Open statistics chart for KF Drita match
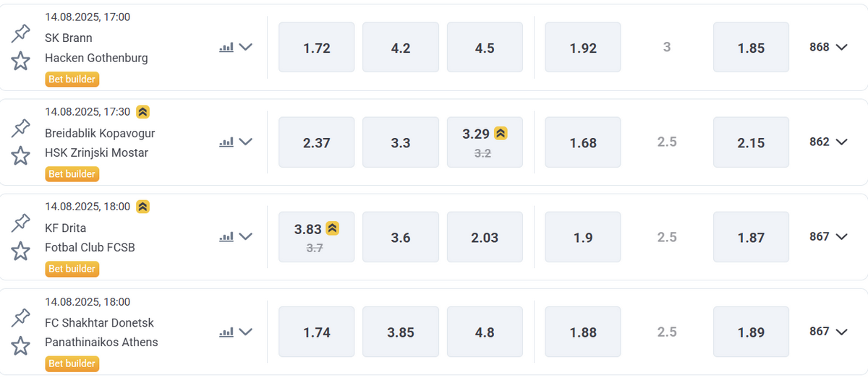This screenshot has height=383, width=868. pos(226,237)
